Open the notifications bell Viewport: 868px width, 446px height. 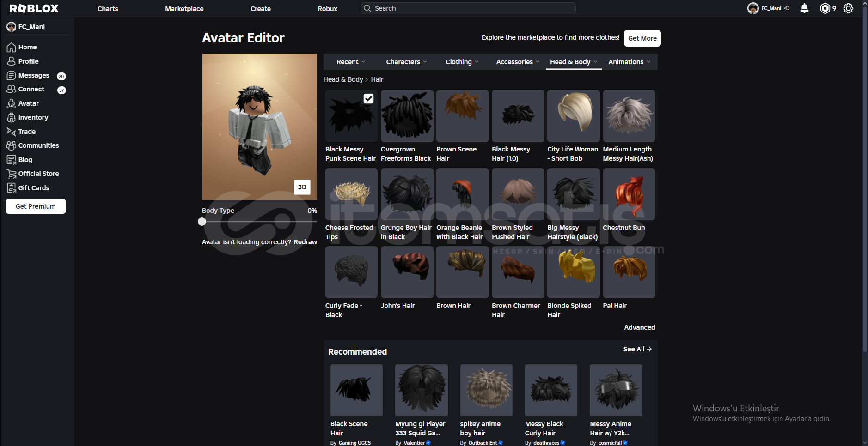[x=804, y=8]
